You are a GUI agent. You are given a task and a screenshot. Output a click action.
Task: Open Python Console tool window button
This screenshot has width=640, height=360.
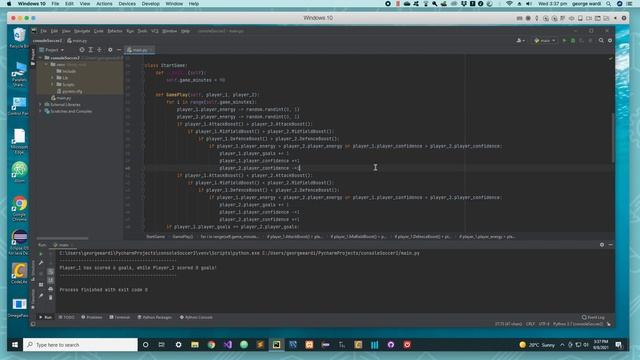(x=196, y=317)
